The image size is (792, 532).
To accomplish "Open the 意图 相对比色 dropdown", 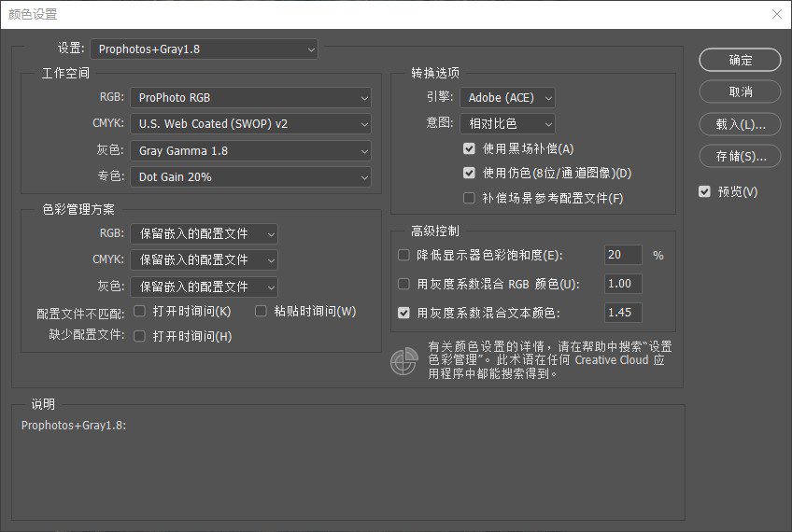I will point(507,123).
